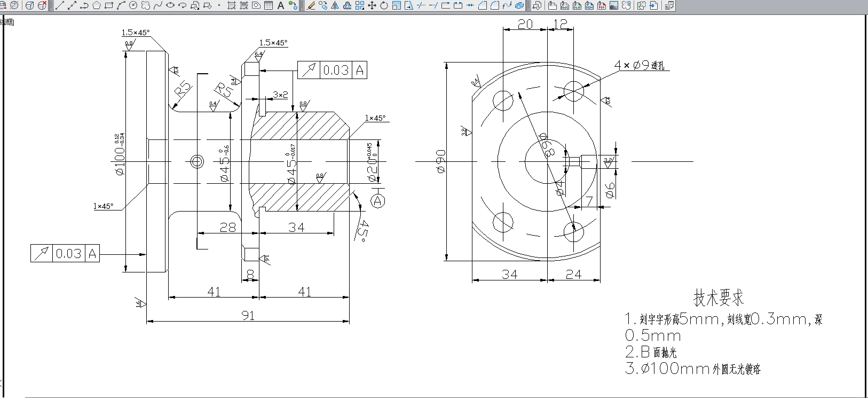The image size is (868, 398).
Task: Apply the Chamfer tool
Action: click(x=483, y=5)
